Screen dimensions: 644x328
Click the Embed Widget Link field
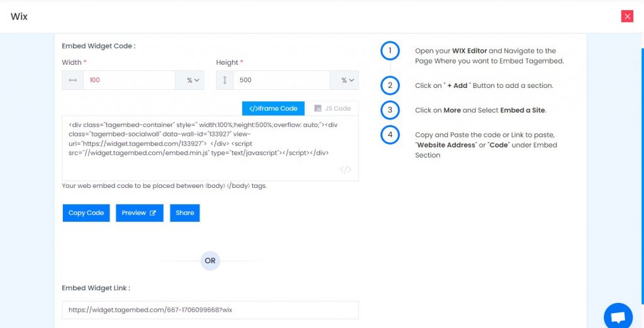point(210,310)
